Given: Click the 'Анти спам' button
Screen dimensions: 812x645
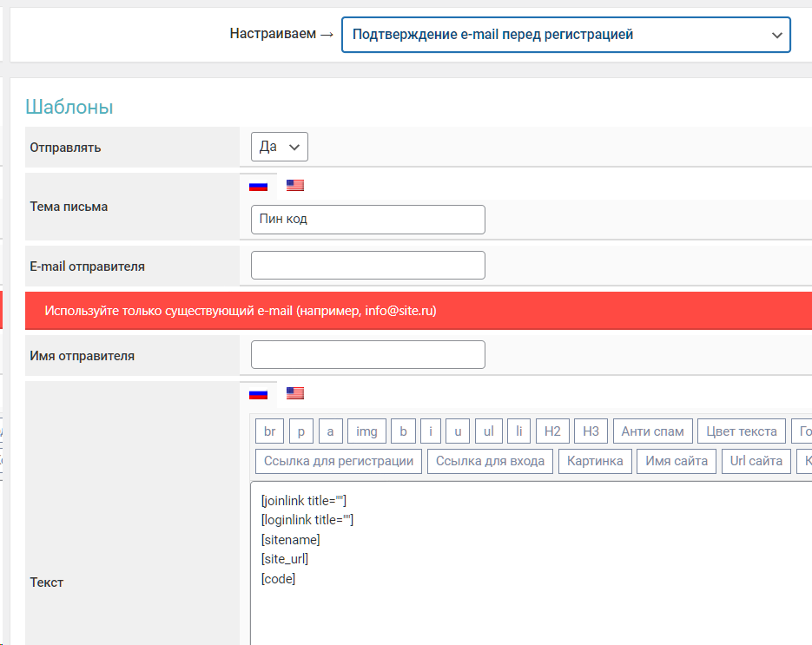Looking at the screenshot, I should [652, 431].
